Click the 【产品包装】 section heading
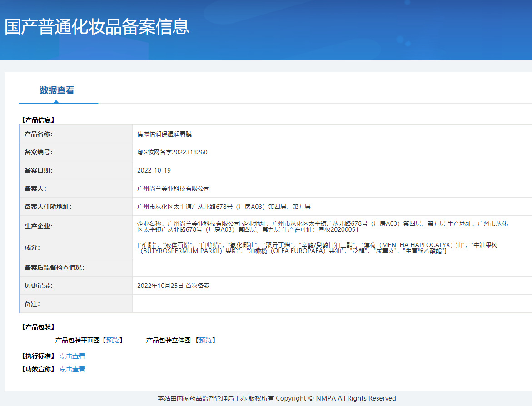 click(x=38, y=327)
